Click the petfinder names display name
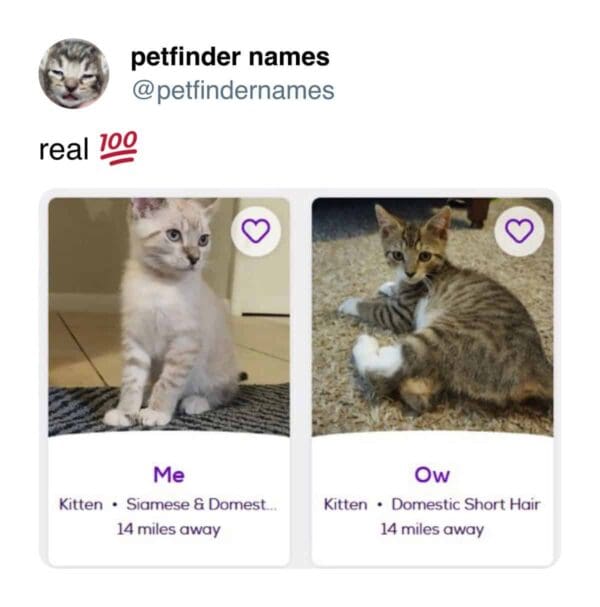The image size is (600, 607). [230, 57]
